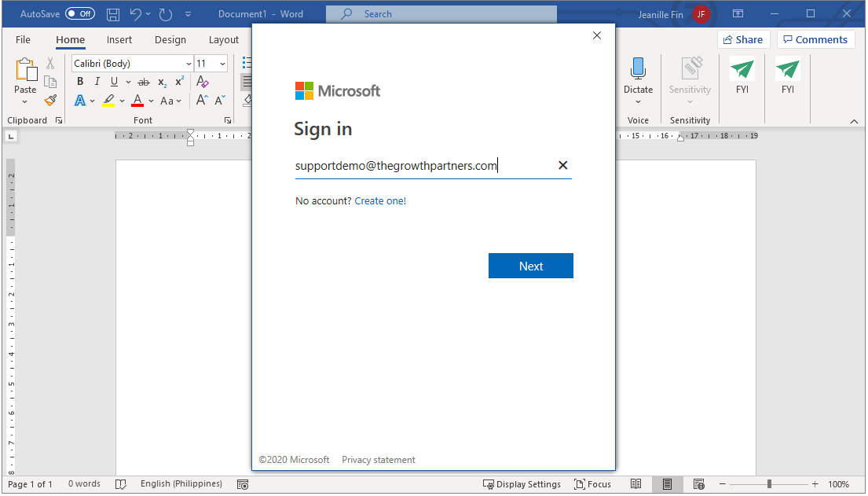Close the Sign in dialog
This screenshot has height=496, width=868.
click(597, 35)
